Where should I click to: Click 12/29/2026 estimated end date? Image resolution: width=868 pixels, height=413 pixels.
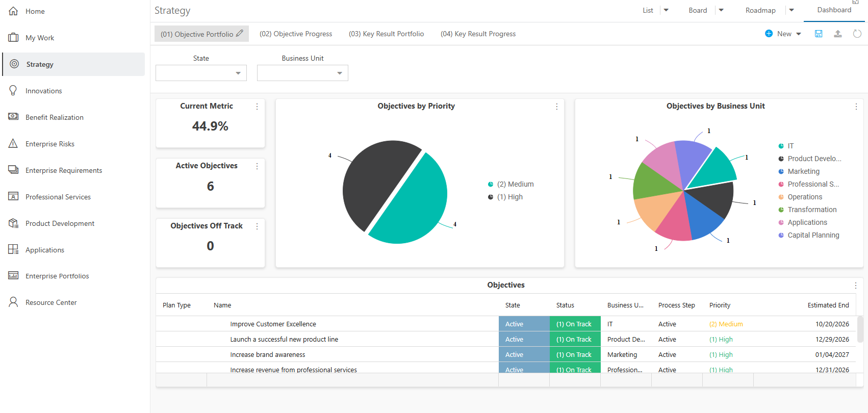pyautogui.click(x=832, y=339)
